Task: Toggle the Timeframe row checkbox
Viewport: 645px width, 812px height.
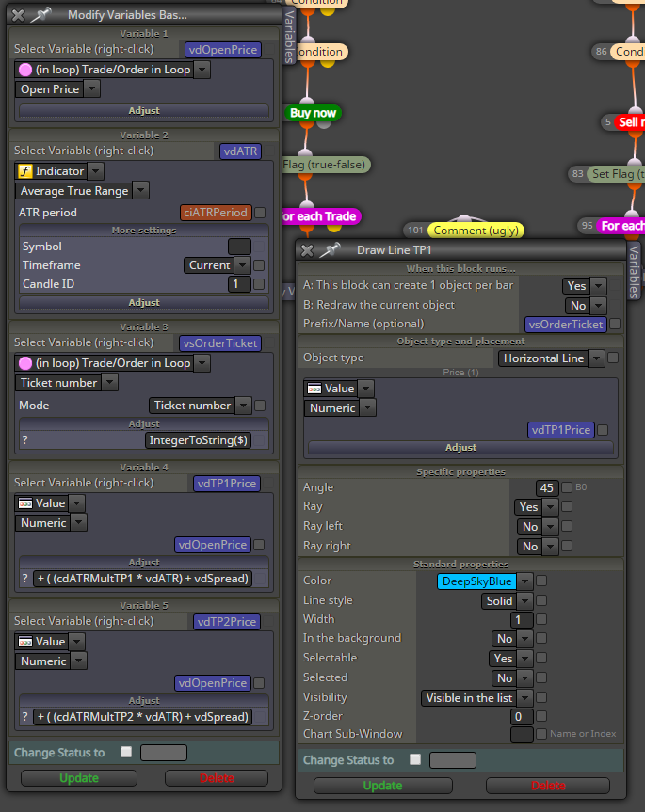Action: (x=259, y=265)
